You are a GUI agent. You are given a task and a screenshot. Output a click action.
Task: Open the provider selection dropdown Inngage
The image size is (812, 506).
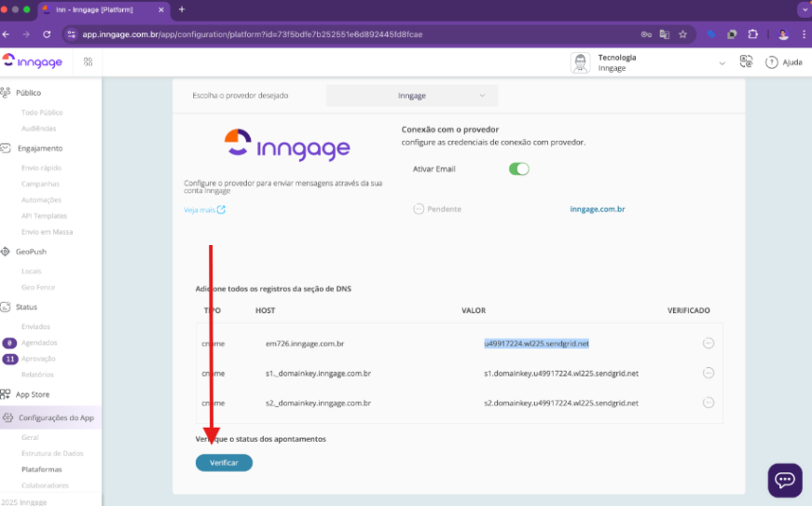tap(412, 95)
